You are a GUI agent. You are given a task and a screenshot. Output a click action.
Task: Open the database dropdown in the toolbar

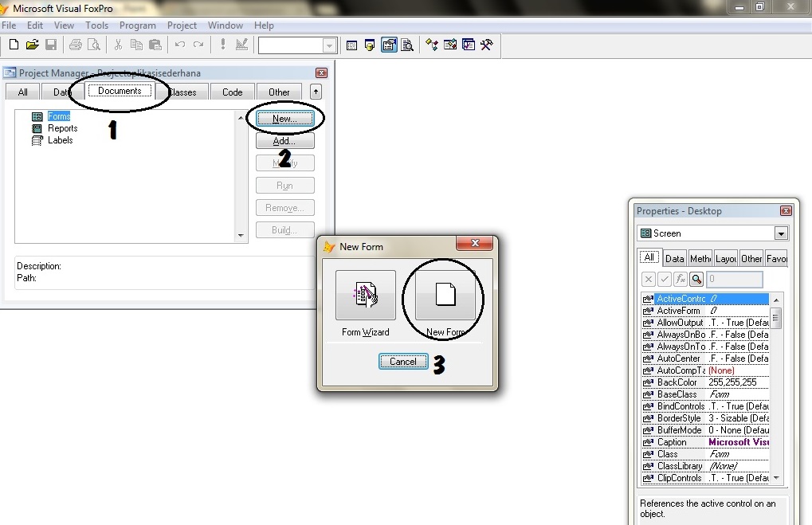pos(329,46)
